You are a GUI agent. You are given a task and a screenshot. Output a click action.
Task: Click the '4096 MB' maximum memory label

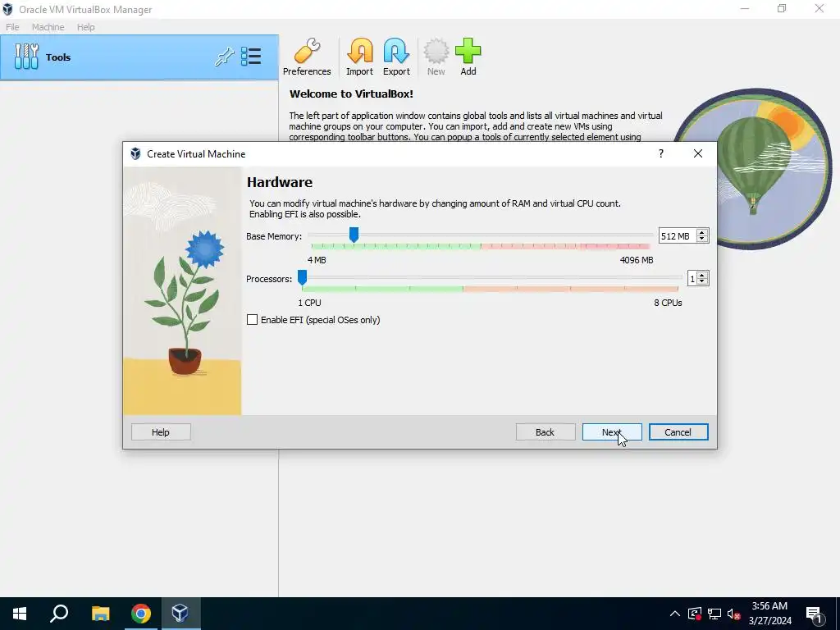(637, 260)
